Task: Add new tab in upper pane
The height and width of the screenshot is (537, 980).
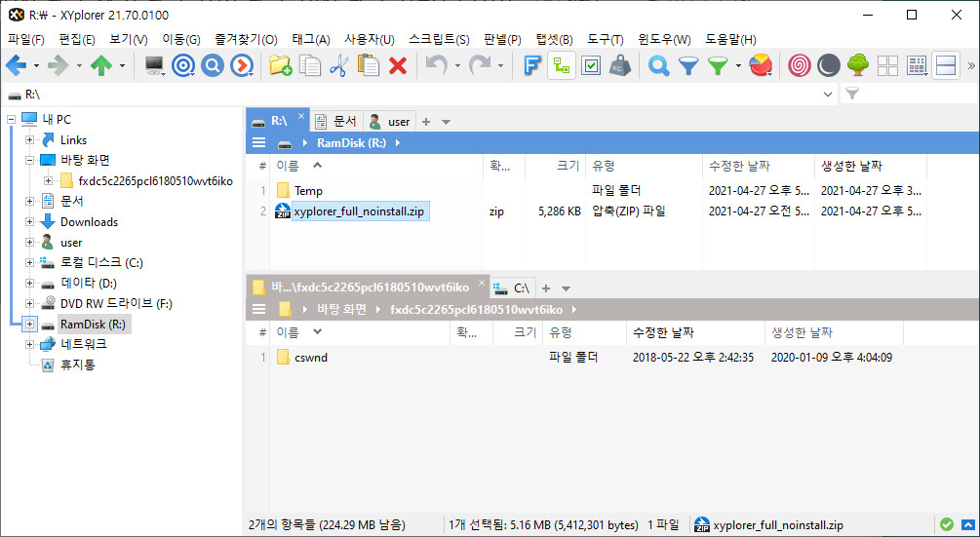Action: (425, 122)
